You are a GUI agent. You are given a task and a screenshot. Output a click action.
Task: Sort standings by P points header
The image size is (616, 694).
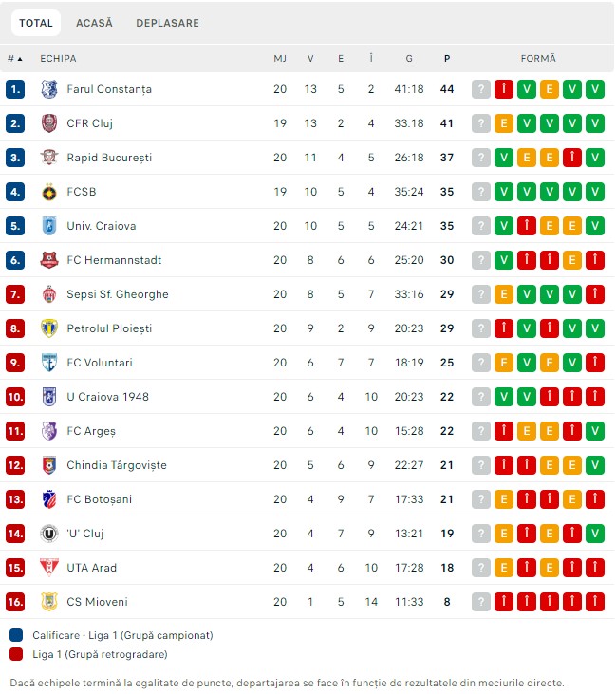pos(447,59)
